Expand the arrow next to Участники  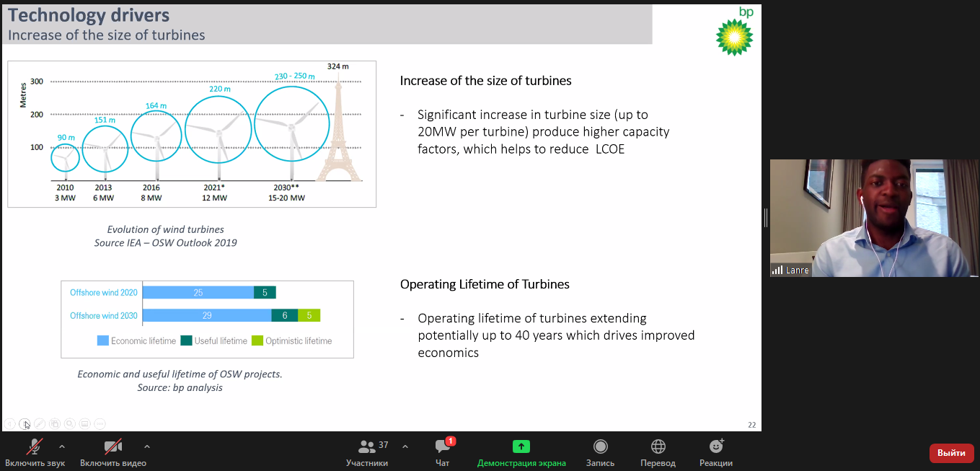point(405,446)
